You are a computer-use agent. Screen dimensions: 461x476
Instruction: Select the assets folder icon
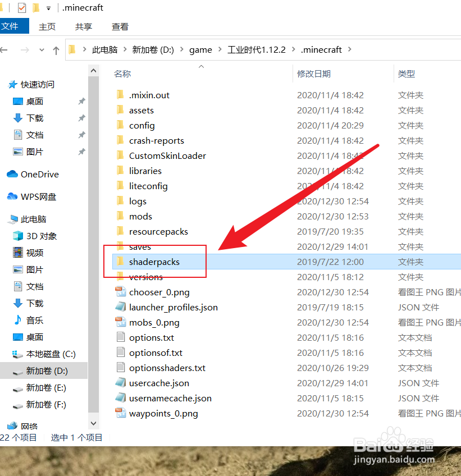click(x=120, y=109)
